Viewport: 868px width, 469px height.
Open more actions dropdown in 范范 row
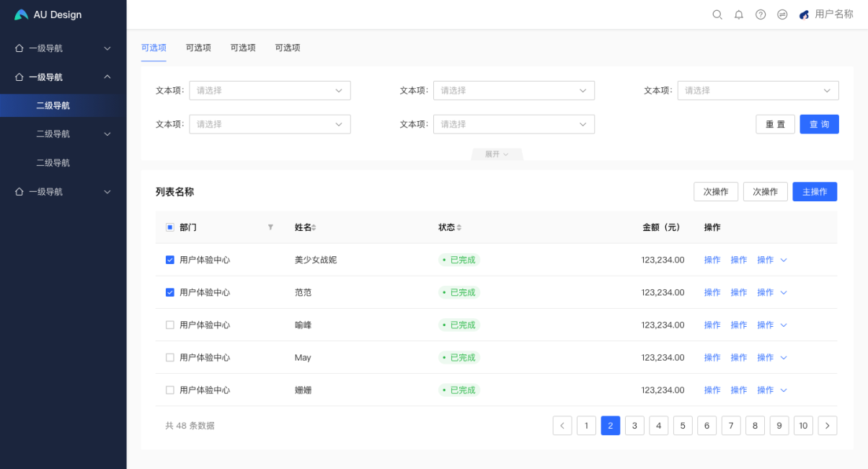(x=784, y=292)
